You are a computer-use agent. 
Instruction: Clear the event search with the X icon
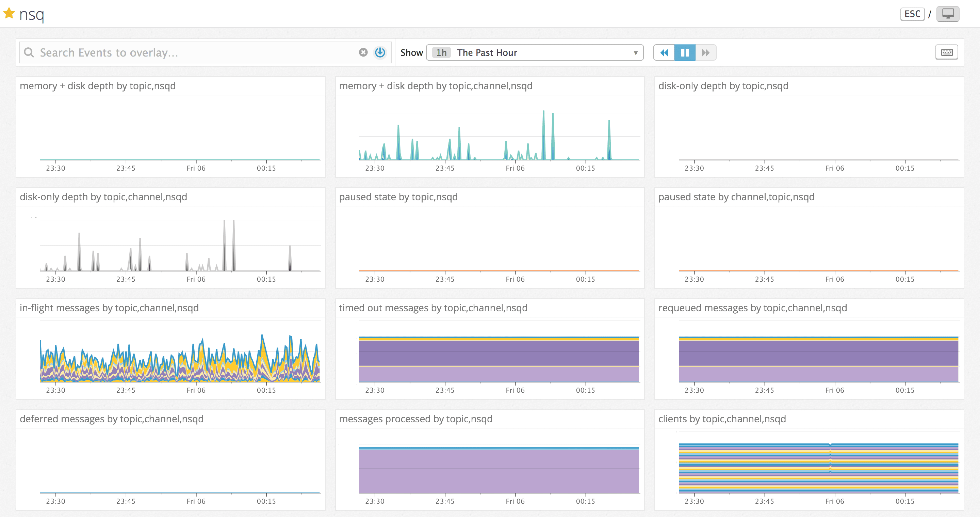(x=363, y=52)
